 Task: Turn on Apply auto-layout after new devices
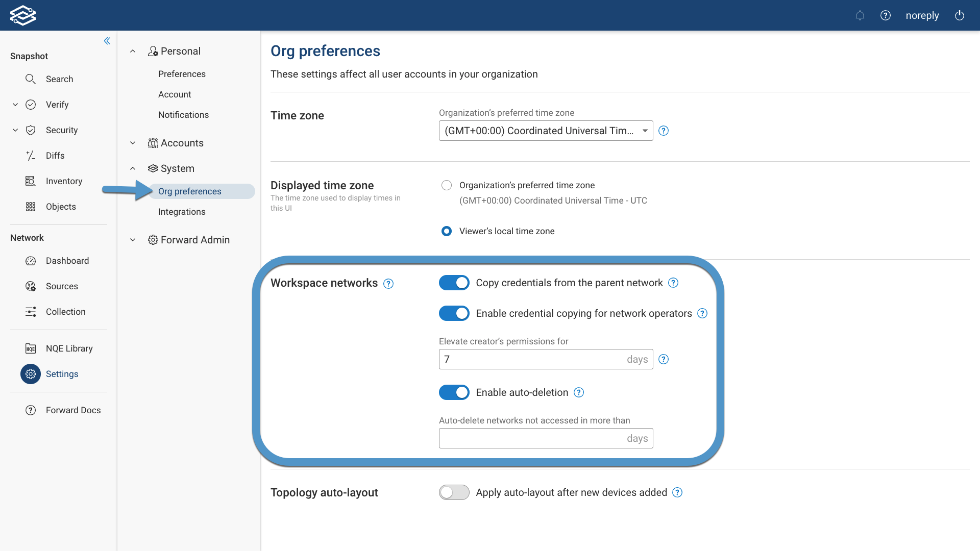coord(454,492)
